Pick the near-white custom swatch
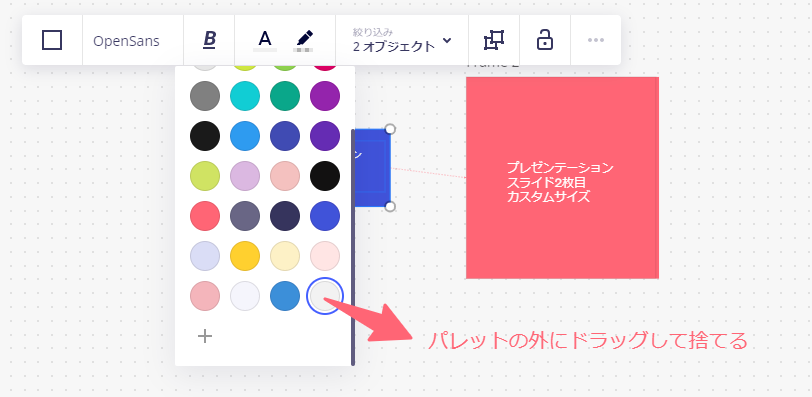Image resolution: width=812 pixels, height=397 pixels. (245, 296)
